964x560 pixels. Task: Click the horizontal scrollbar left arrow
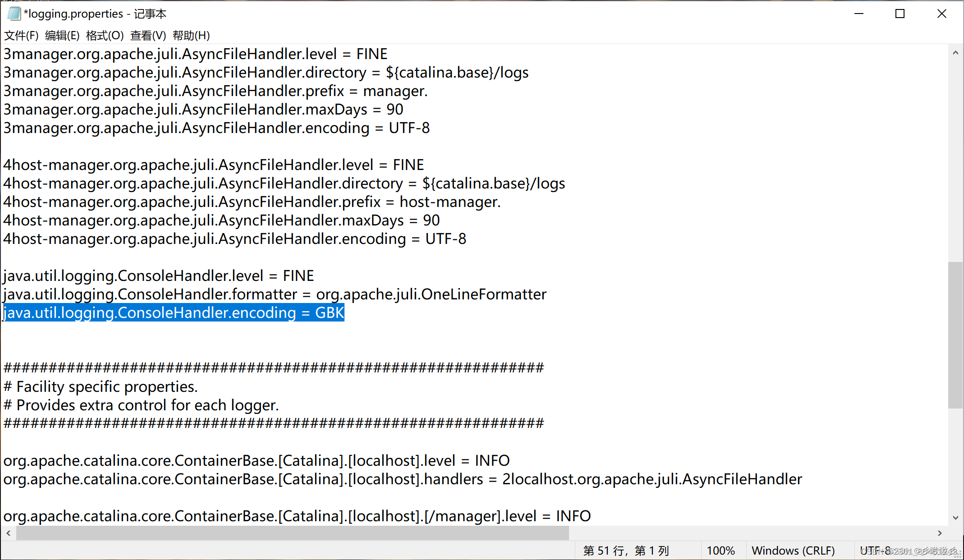click(9, 533)
